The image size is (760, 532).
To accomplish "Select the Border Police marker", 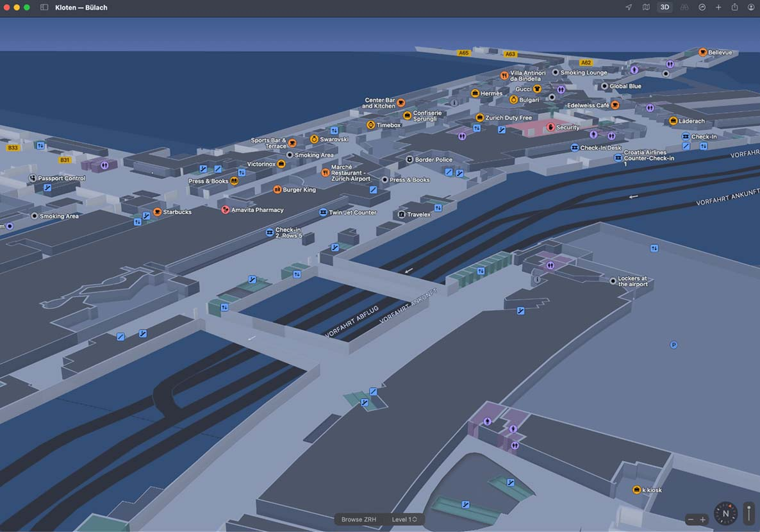I will click(409, 160).
